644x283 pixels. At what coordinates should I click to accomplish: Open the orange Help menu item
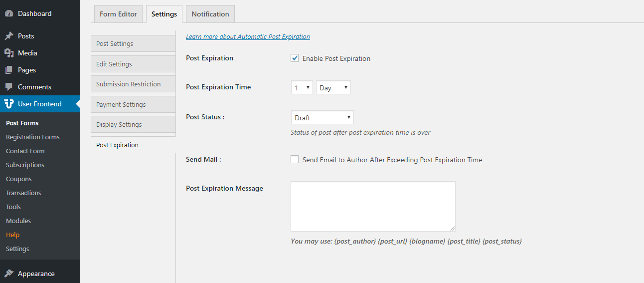point(12,235)
